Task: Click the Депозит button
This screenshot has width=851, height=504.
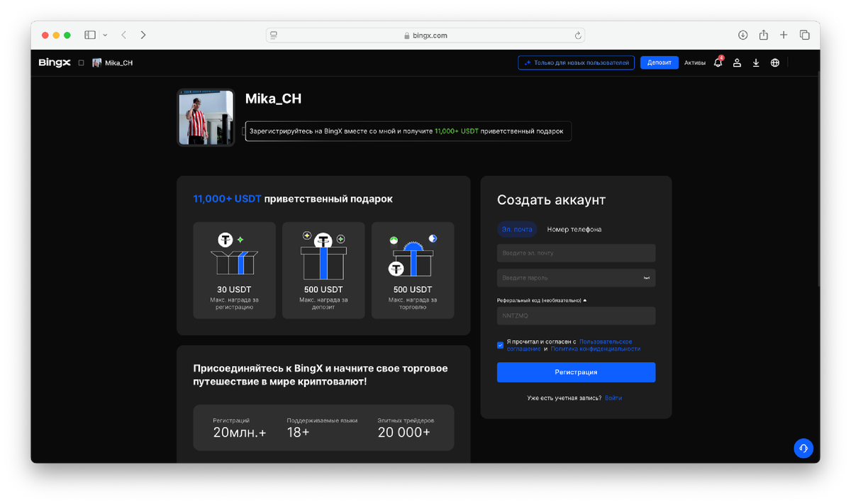Action: pyautogui.click(x=660, y=62)
